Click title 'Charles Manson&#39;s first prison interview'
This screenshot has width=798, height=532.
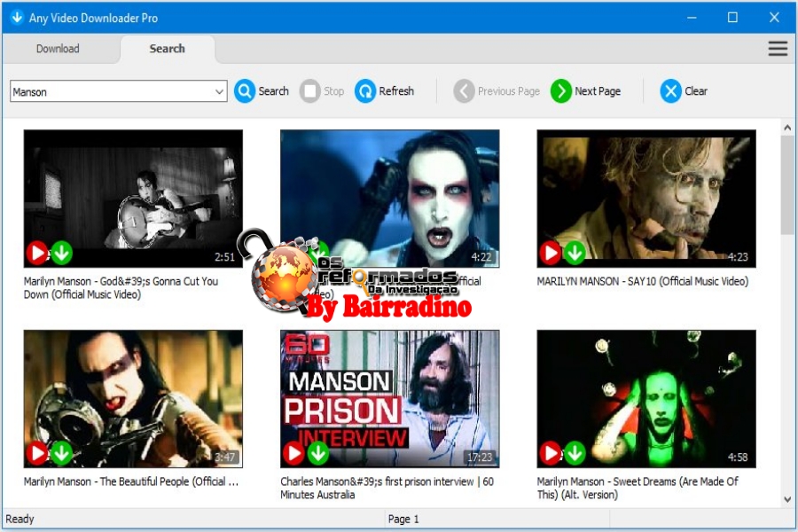click(x=387, y=488)
